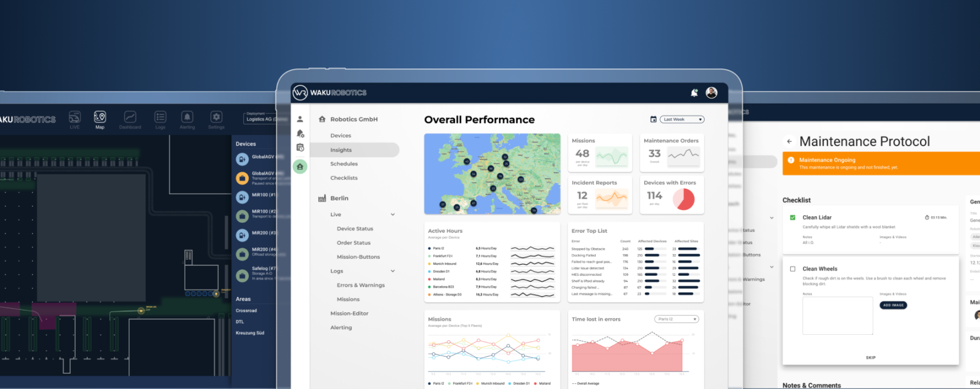The width and height of the screenshot is (980, 389).
Task: Go back with Maintenance Protocol arrow
Action: click(789, 141)
